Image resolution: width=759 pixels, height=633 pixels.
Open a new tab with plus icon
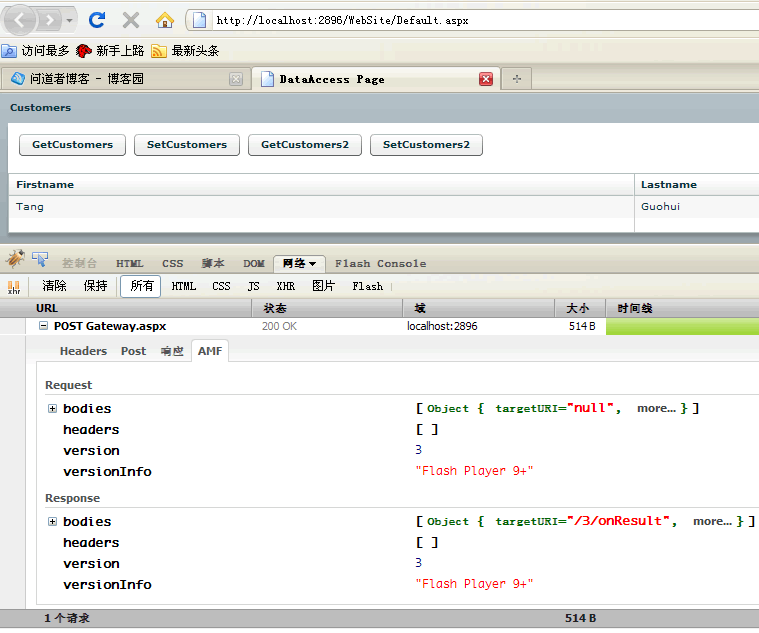pyautogui.click(x=516, y=79)
